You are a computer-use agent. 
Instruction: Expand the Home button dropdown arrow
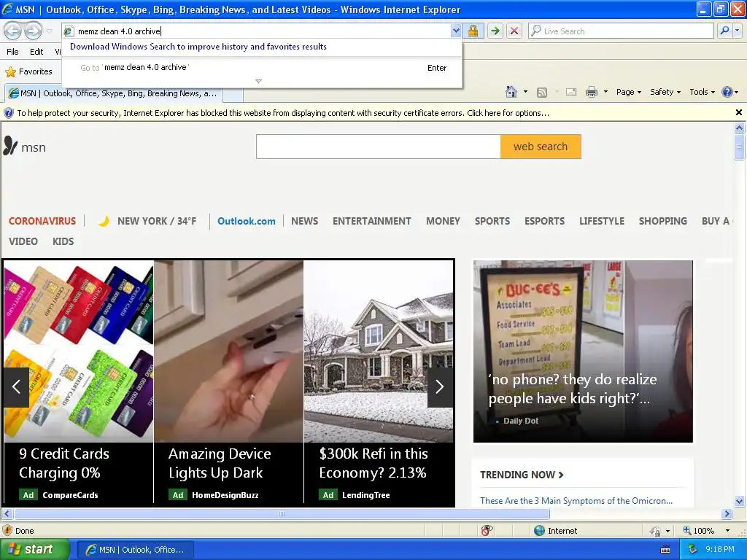point(525,92)
